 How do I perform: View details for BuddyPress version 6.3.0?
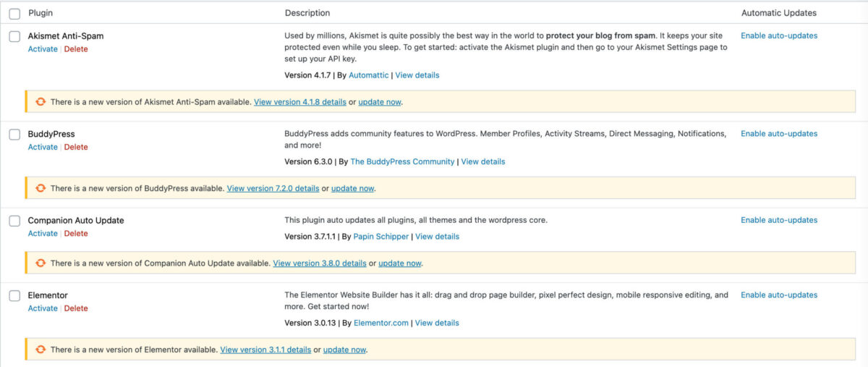click(x=483, y=161)
